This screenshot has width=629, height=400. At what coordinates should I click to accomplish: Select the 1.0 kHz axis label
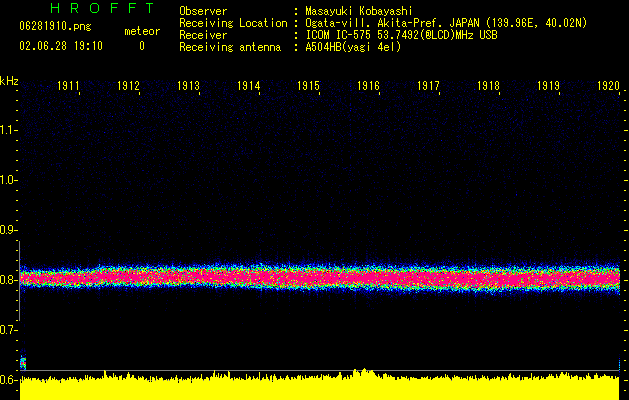9,180
